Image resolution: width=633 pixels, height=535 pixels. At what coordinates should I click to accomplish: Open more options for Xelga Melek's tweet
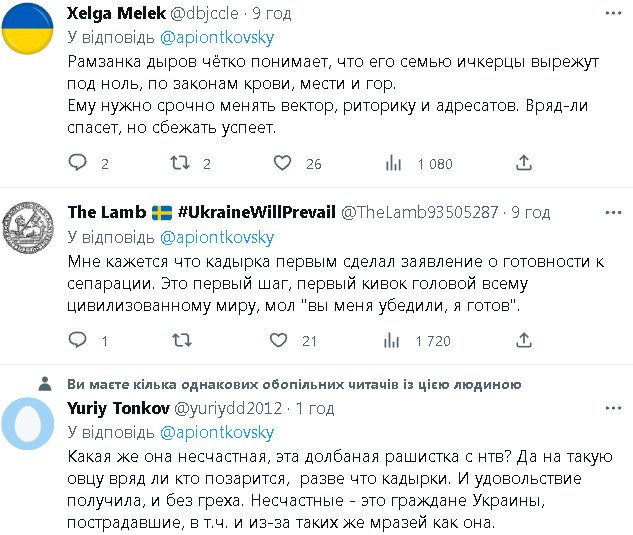612,14
